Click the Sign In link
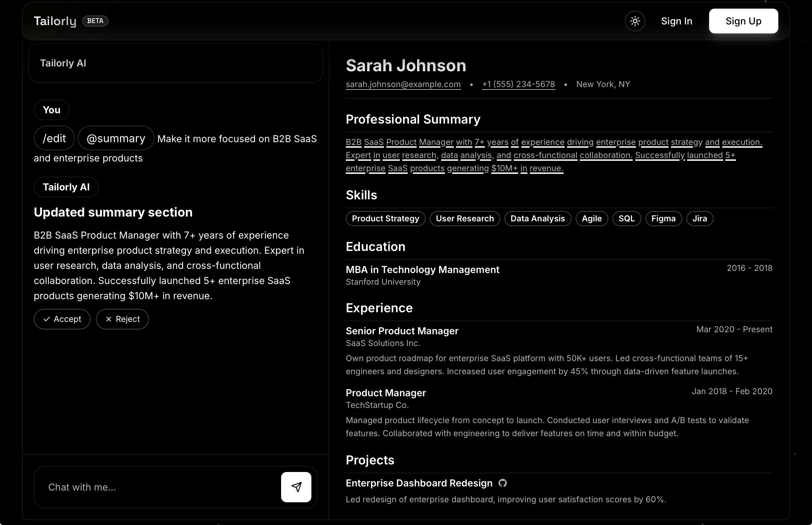812x525 pixels. (676, 21)
